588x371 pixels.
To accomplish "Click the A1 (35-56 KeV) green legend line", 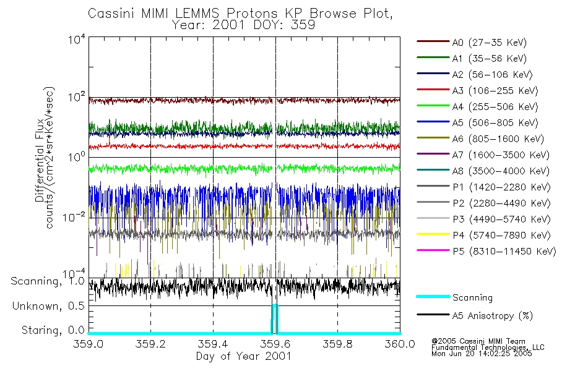I will coord(433,58).
